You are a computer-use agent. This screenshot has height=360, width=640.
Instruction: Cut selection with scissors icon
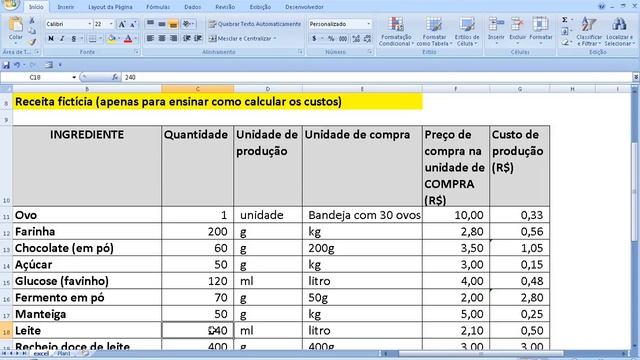coord(32,20)
